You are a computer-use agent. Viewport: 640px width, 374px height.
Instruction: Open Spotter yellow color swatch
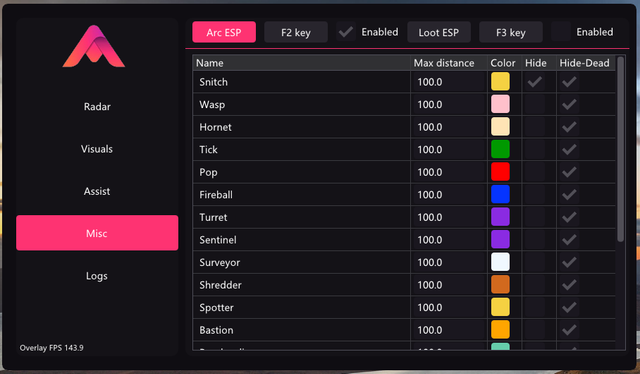(500, 307)
